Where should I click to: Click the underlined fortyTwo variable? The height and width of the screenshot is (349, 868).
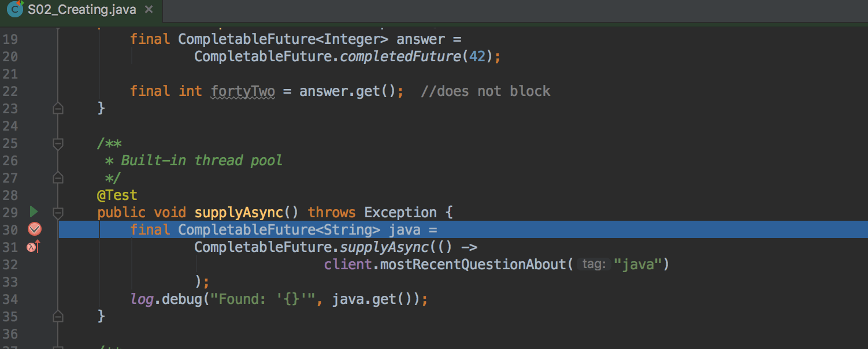pyautogui.click(x=243, y=91)
